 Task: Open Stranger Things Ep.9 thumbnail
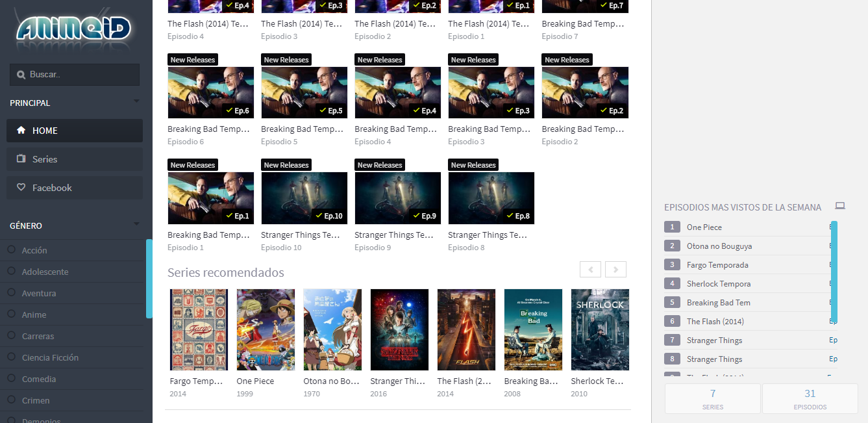(x=398, y=198)
